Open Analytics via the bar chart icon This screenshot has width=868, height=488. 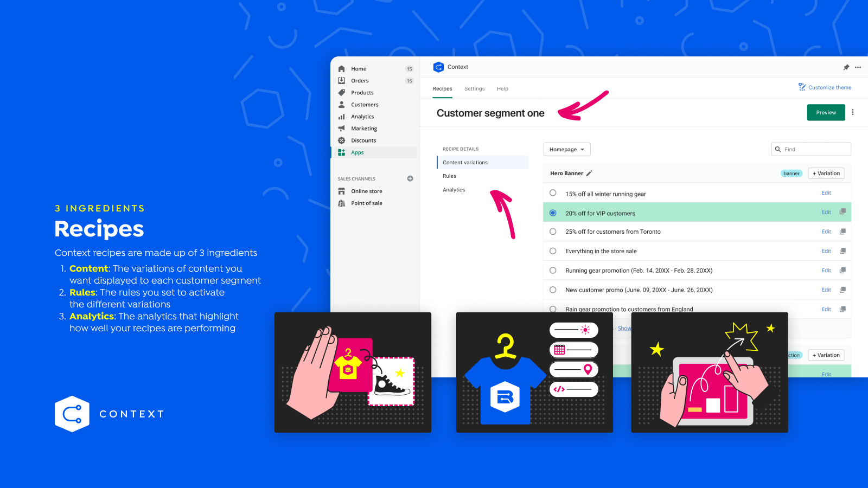341,116
